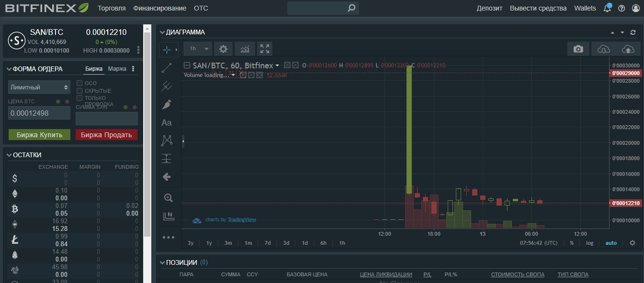Viewport: 644px width, 283px height.
Task: Open the Лимитный order type dropdown
Action: pos(39,87)
